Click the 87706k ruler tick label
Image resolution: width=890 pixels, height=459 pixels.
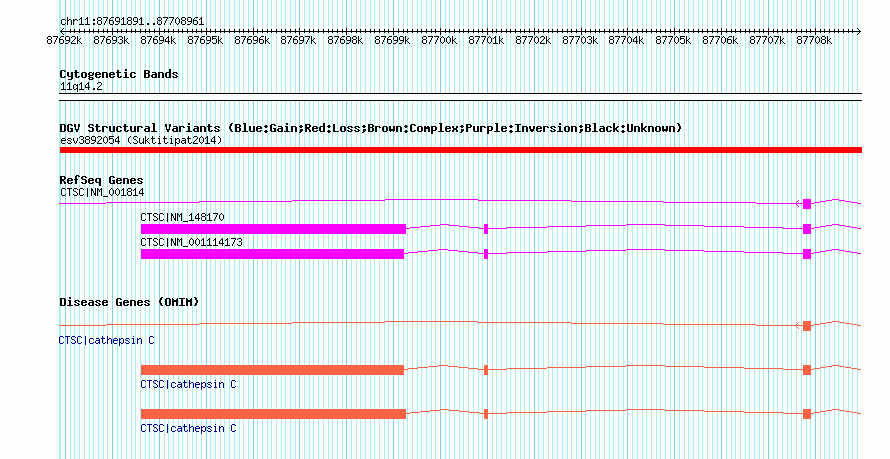coord(720,40)
